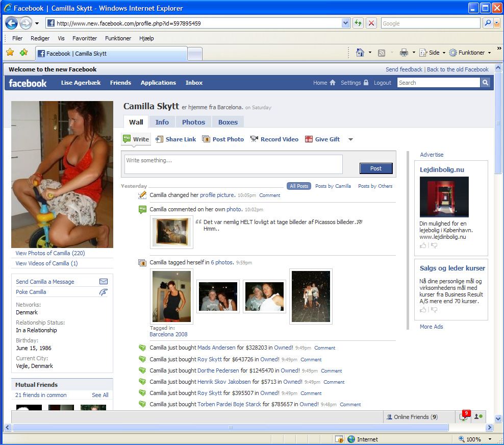Expand more publisher options arrow after Give Gift
Screen dimensions: 504x445
[x=350, y=140]
